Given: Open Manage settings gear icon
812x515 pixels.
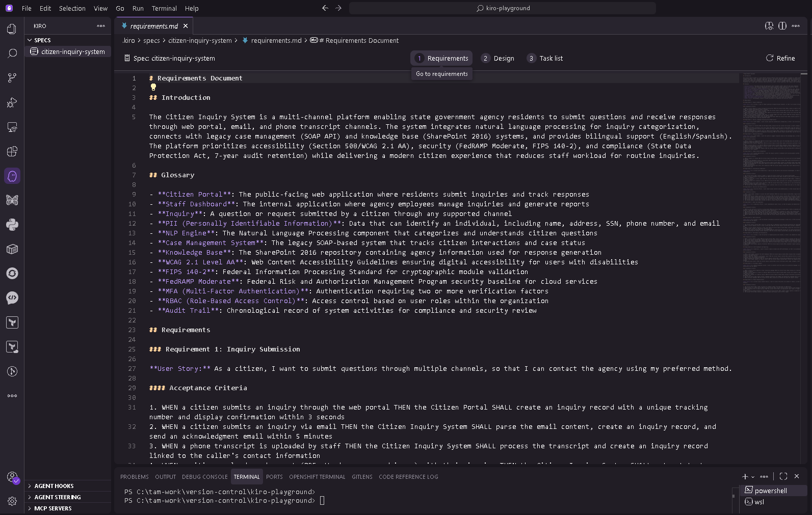Looking at the screenshot, I should click(x=12, y=501).
